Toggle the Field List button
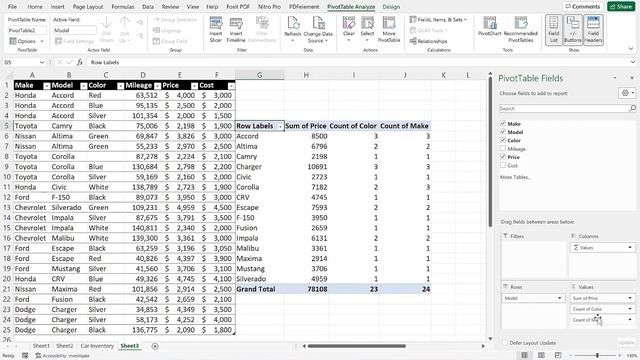Image resolution: width=640 pixels, height=360 pixels. pyautogui.click(x=553, y=30)
